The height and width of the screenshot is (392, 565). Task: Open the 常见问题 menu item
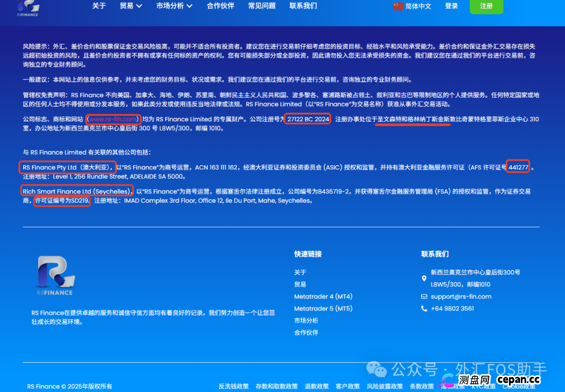262,6
